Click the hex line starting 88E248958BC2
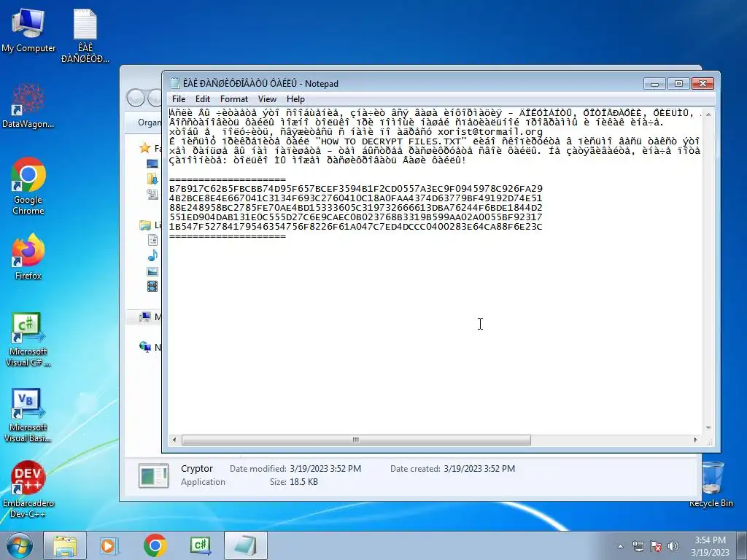Screen dimensions: 747x560 click(x=355, y=208)
